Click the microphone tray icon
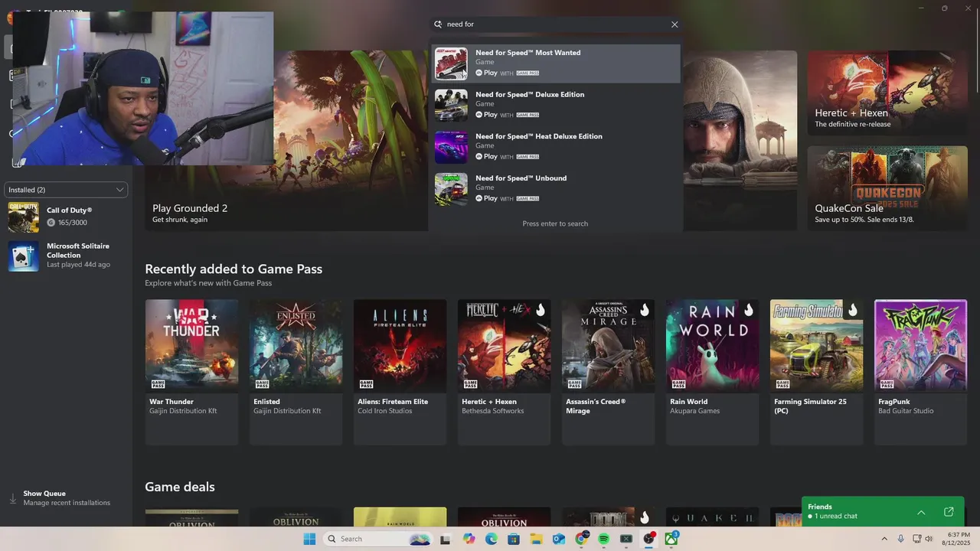 [x=900, y=539]
